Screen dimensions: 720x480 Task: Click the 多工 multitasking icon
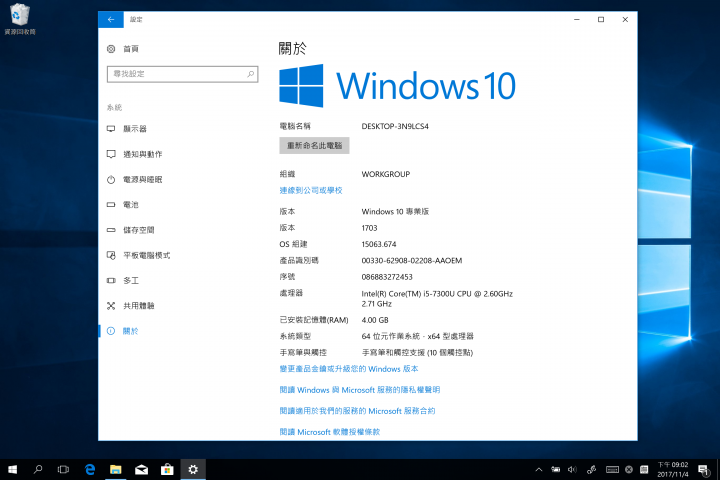111,280
